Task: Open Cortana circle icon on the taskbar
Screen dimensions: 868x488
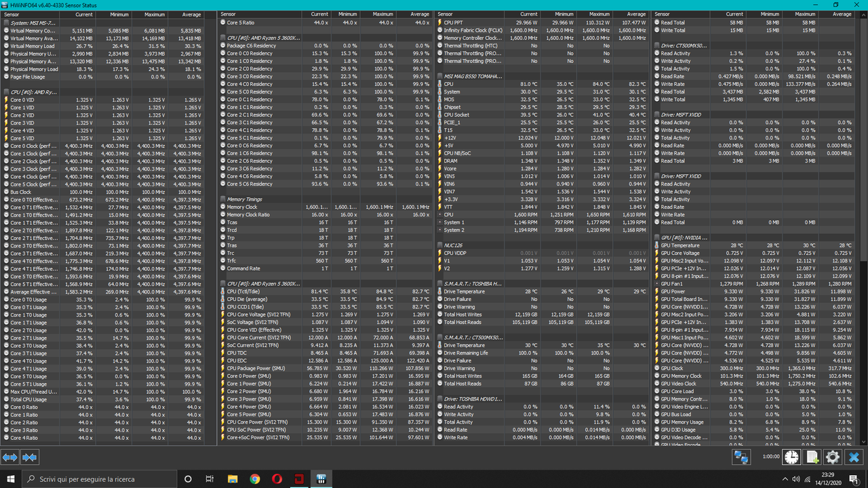Action: 188,479
